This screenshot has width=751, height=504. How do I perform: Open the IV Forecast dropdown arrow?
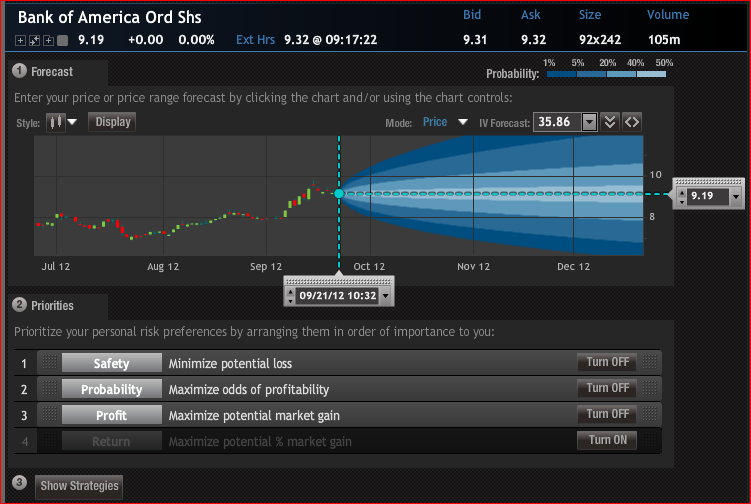tap(590, 122)
